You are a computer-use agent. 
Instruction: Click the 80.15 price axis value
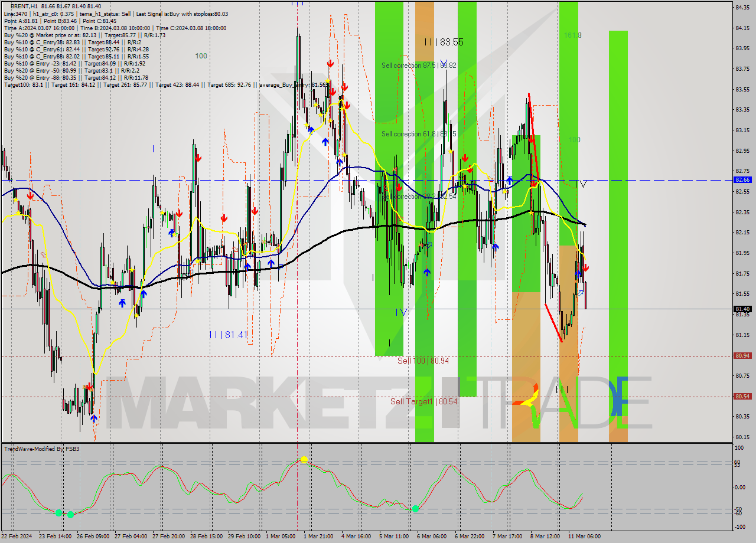(742, 437)
